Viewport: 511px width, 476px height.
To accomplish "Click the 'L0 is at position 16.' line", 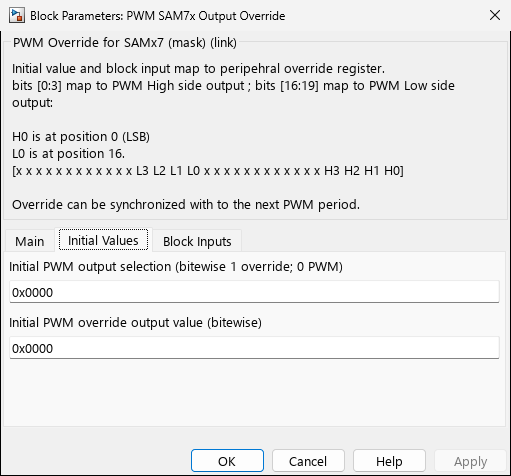I will tap(69, 154).
